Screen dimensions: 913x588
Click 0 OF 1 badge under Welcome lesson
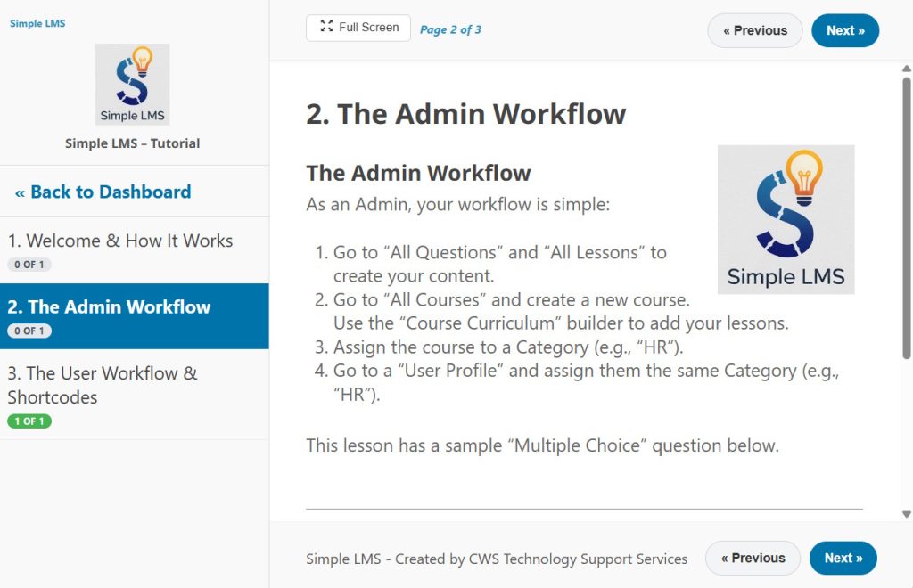click(29, 265)
